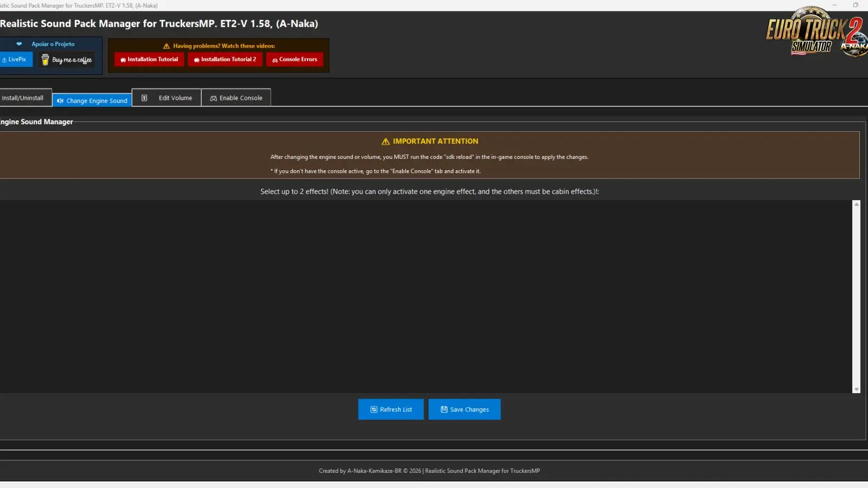Open the first Installation Tutorial video
868x488 pixels.
149,60
